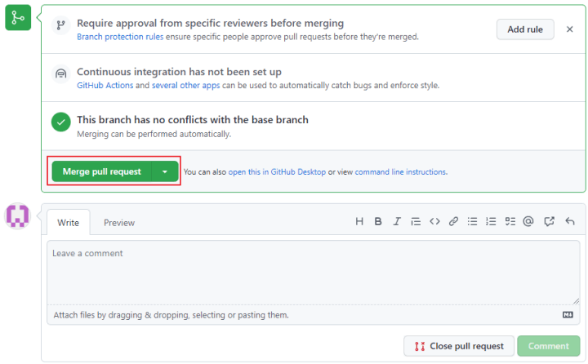Open merge method dropdown arrow

click(165, 171)
